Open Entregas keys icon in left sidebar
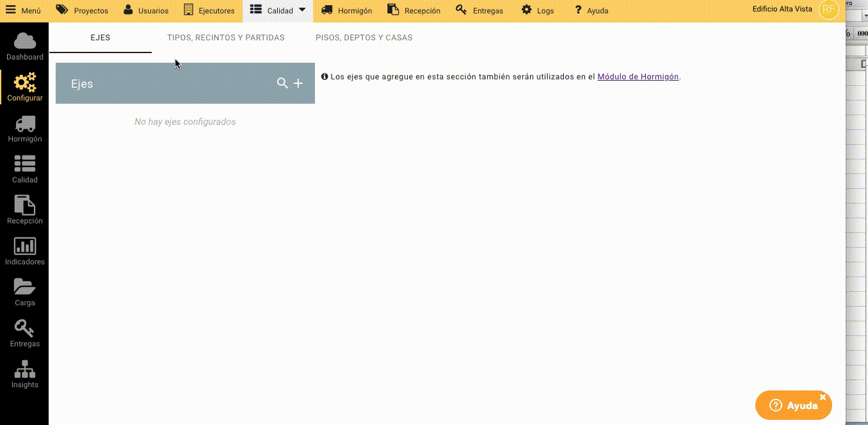 24,328
